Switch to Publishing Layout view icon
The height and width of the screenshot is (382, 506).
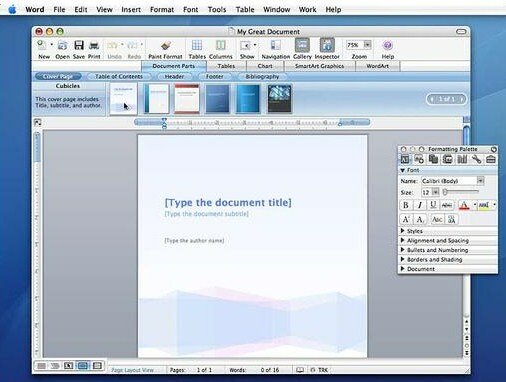click(68, 366)
